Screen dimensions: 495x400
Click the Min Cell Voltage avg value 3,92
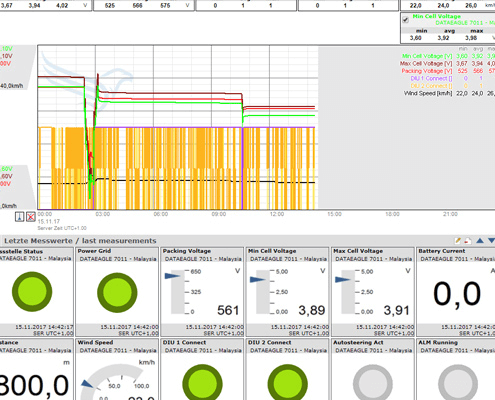(443, 38)
